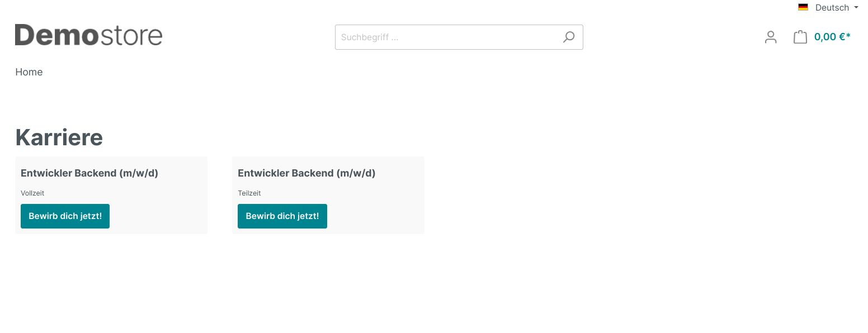
Task: Click the bold Demo part of logo
Action: click(56, 35)
